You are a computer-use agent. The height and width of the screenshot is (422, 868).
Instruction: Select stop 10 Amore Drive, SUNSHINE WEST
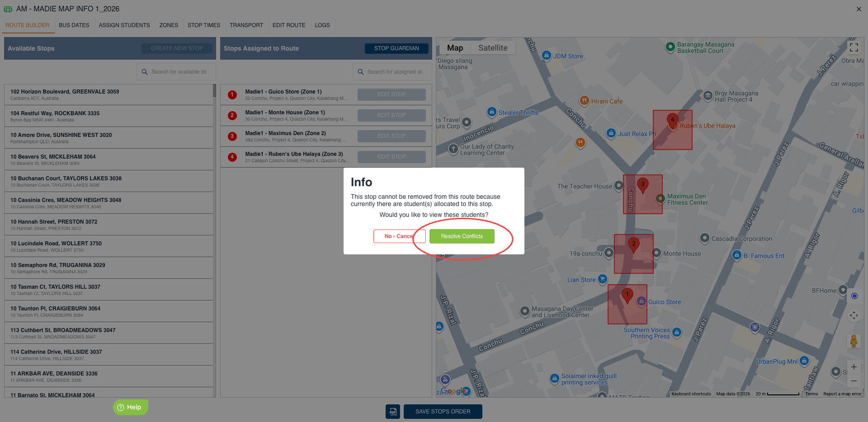pos(108,138)
